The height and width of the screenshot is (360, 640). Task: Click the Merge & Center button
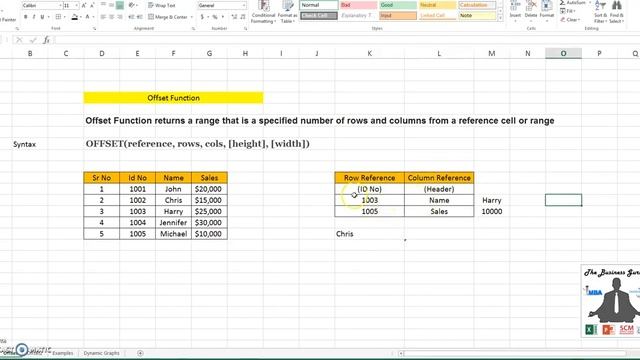click(167, 17)
